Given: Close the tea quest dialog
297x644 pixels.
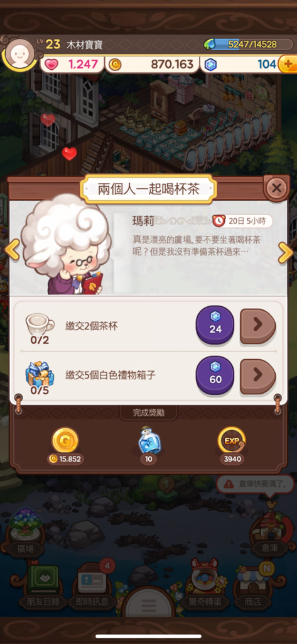Looking at the screenshot, I should pyautogui.click(x=276, y=189).
